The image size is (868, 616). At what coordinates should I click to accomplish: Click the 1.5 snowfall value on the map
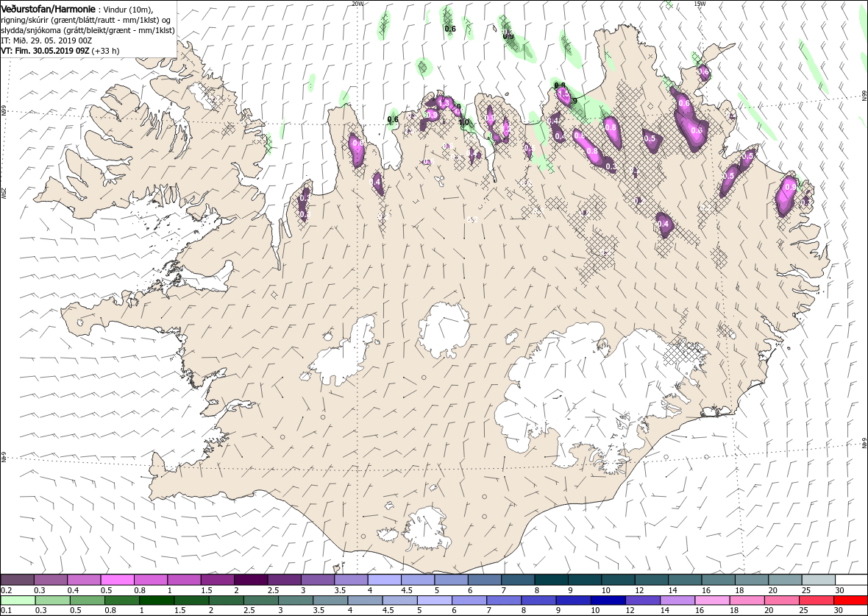[563, 94]
